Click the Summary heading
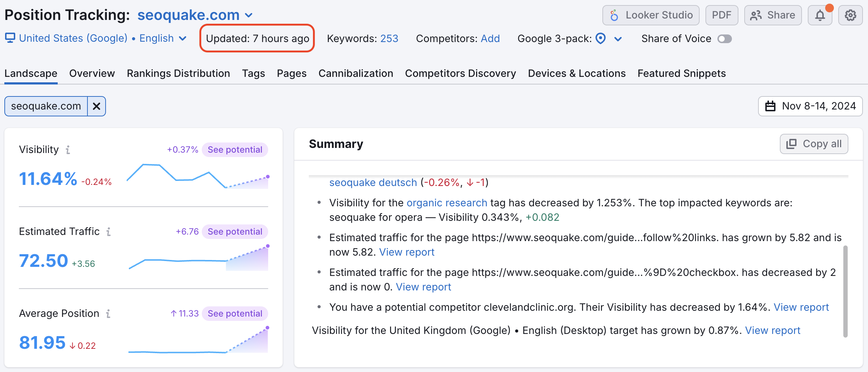868x372 pixels. (336, 144)
